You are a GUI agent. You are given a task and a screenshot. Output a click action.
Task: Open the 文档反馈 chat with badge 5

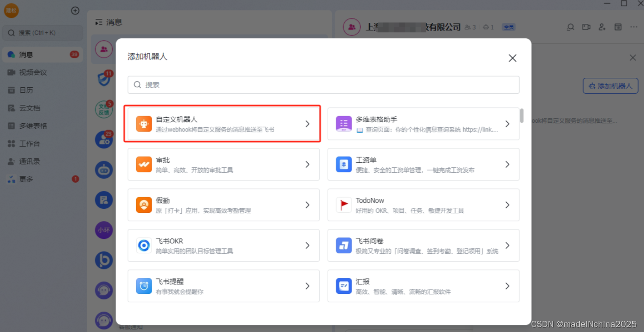[x=104, y=109]
